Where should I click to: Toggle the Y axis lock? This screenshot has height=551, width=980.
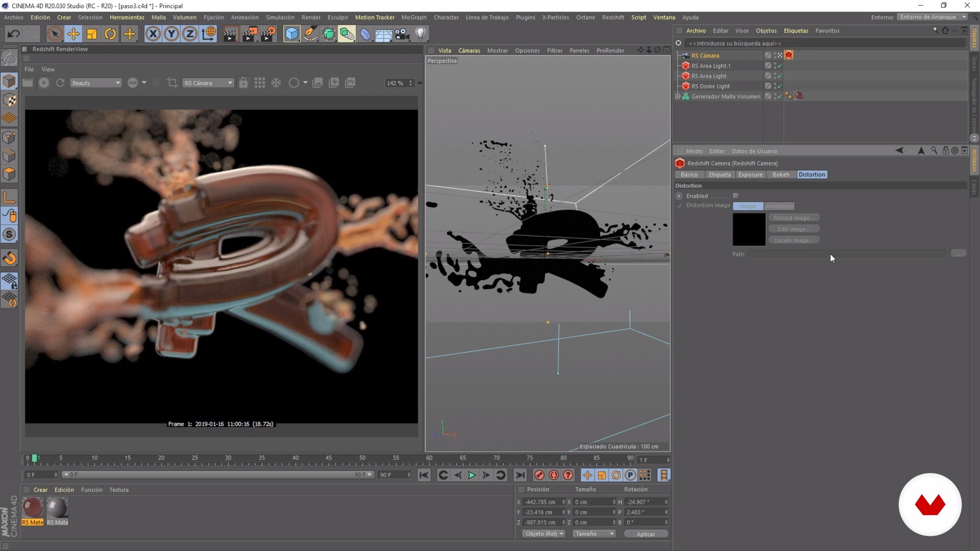[x=171, y=34]
